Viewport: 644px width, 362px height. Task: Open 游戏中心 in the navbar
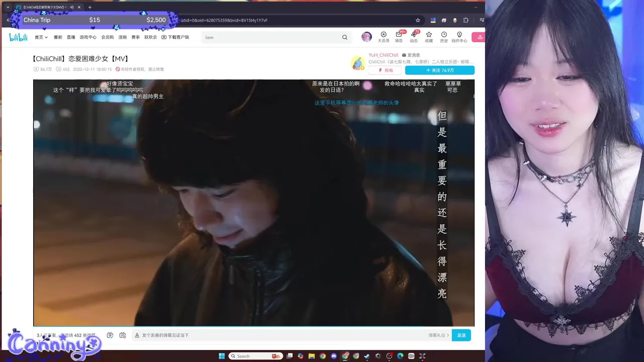click(x=88, y=37)
